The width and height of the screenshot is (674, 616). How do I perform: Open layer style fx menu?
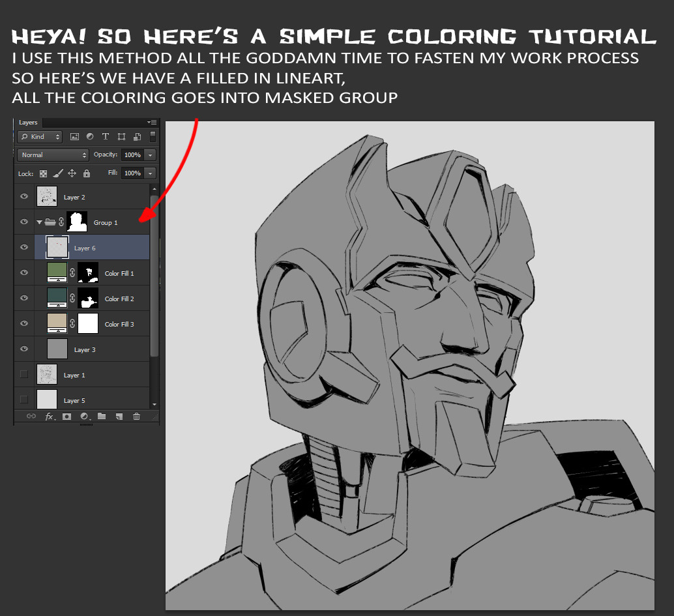pos(50,416)
